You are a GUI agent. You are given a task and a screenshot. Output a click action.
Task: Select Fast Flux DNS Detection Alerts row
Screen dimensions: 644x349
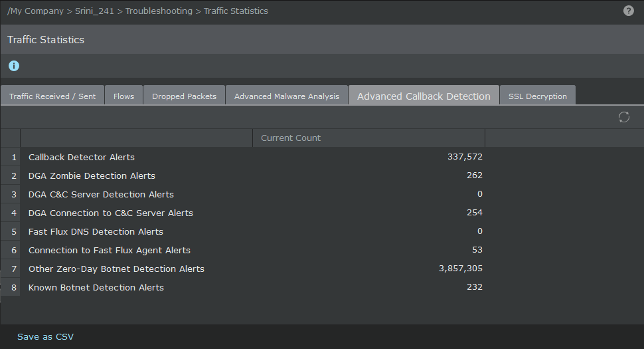(322, 231)
